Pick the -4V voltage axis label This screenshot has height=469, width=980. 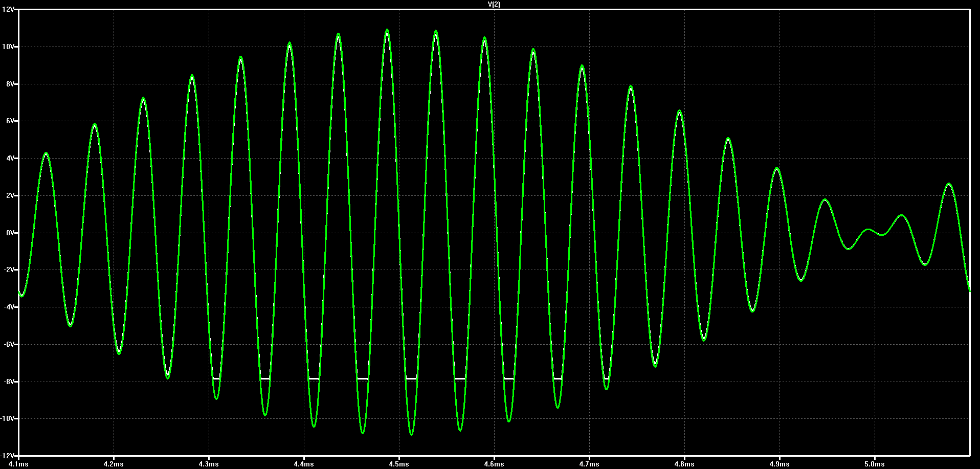click(x=9, y=307)
